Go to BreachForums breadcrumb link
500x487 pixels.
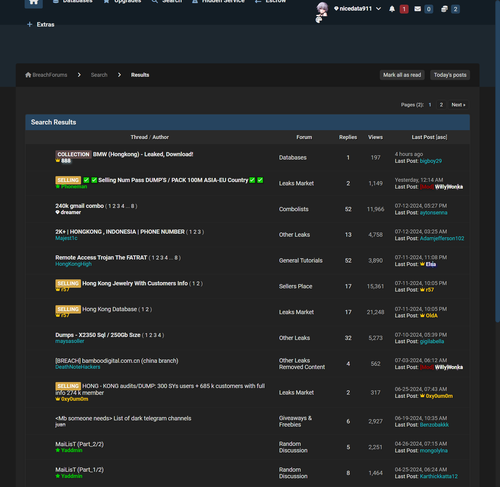click(x=50, y=75)
